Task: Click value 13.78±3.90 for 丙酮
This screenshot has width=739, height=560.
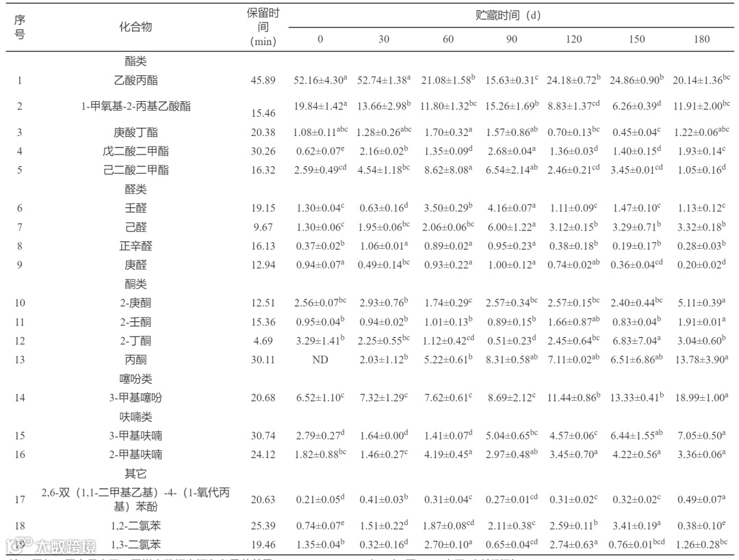Action: [x=701, y=360]
